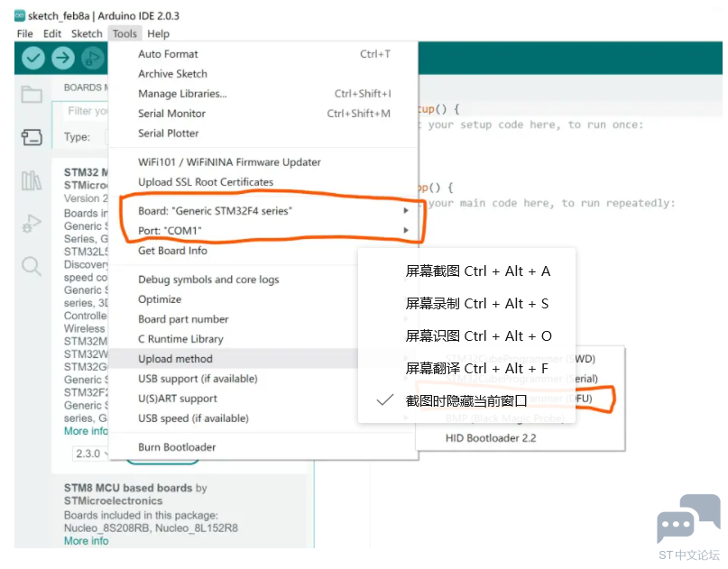Screen dimensions: 728x569
Task: Choose Upload SSL Root Certificates
Action: 263,182
